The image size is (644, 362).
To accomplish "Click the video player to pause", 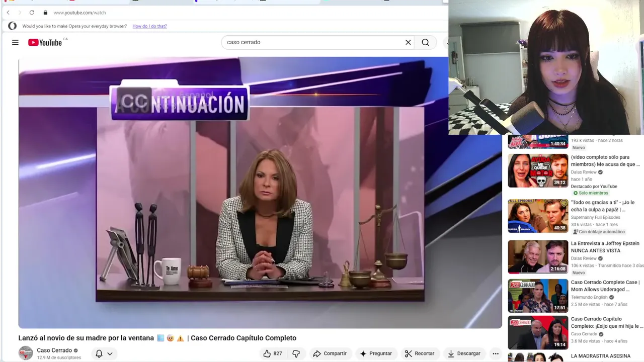I will point(260,193).
